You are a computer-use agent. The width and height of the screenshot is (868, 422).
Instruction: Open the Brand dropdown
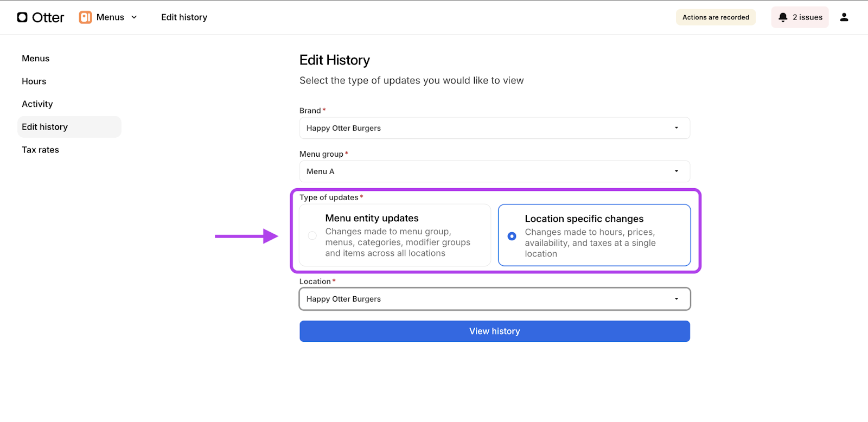coord(494,128)
